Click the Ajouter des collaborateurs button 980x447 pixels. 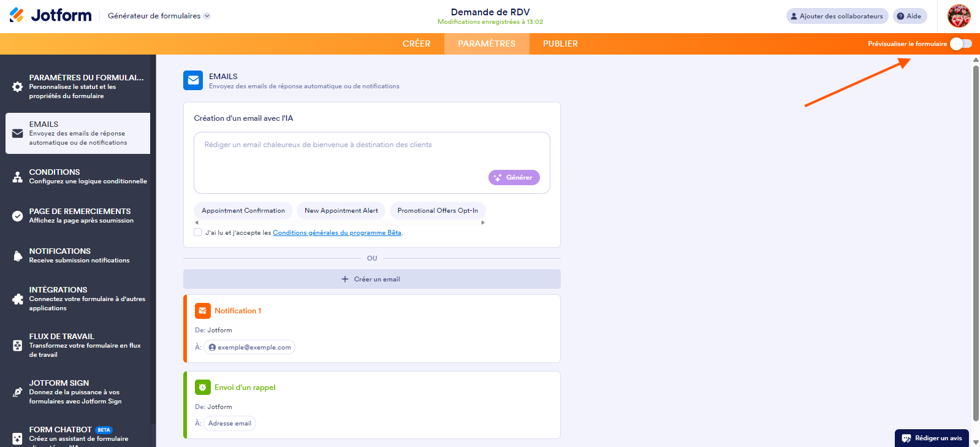click(837, 16)
